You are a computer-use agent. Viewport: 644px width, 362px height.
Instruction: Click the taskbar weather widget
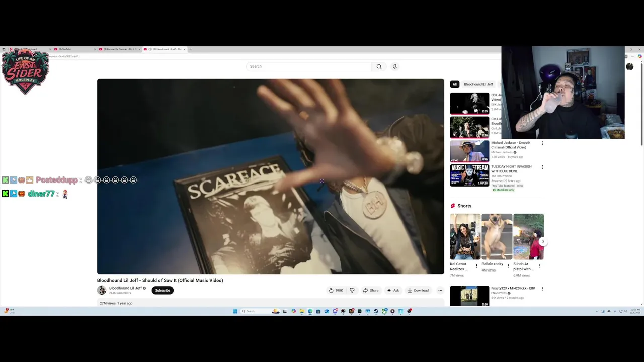[9, 311]
